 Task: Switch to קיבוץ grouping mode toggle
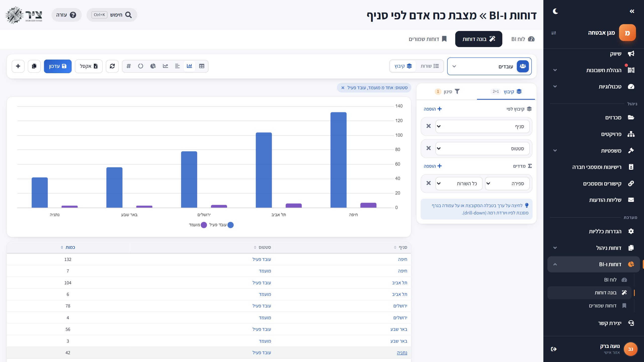coord(403,66)
